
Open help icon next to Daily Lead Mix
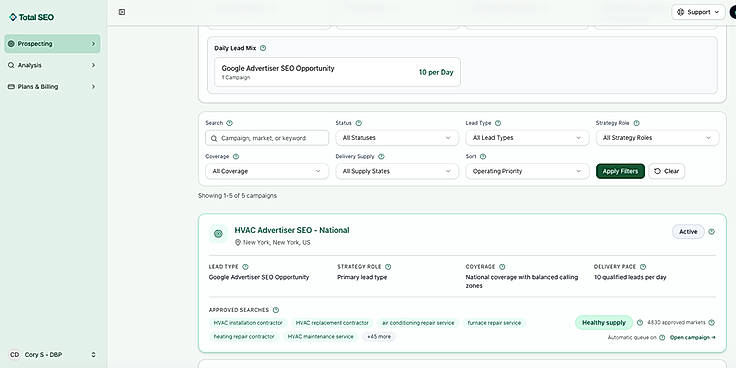pyautogui.click(x=263, y=48)
